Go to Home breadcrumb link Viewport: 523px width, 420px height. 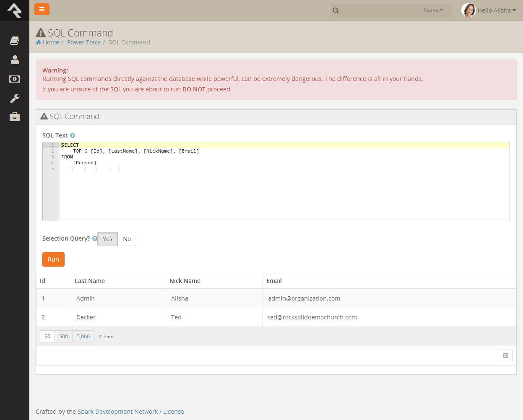click(51, 42)
